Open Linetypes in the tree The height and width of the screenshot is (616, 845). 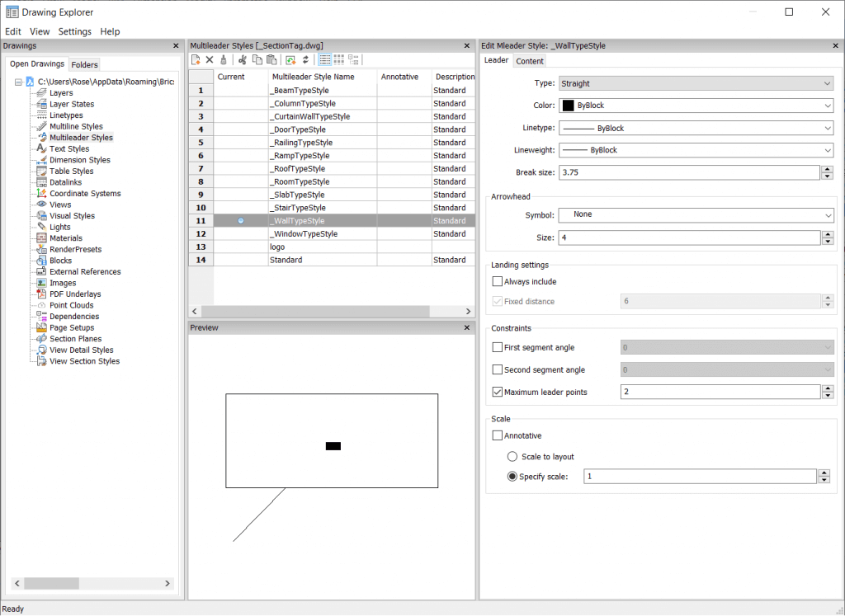66,115
